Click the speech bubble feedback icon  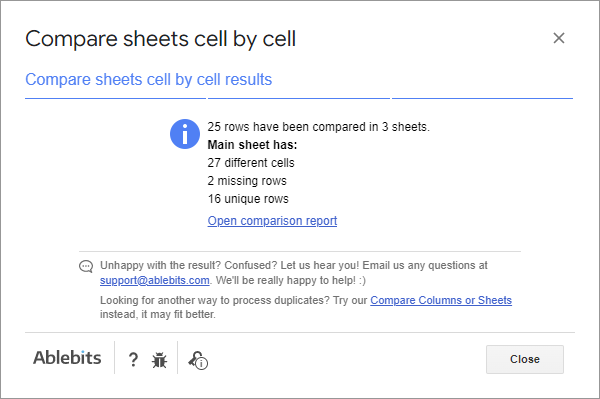pos(86,266)
